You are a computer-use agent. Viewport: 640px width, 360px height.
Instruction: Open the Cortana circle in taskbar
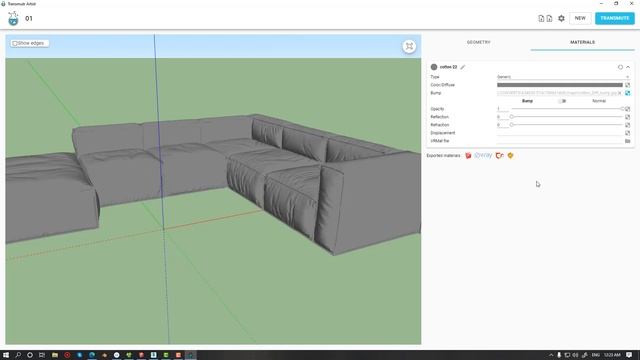tap(30, 355)
